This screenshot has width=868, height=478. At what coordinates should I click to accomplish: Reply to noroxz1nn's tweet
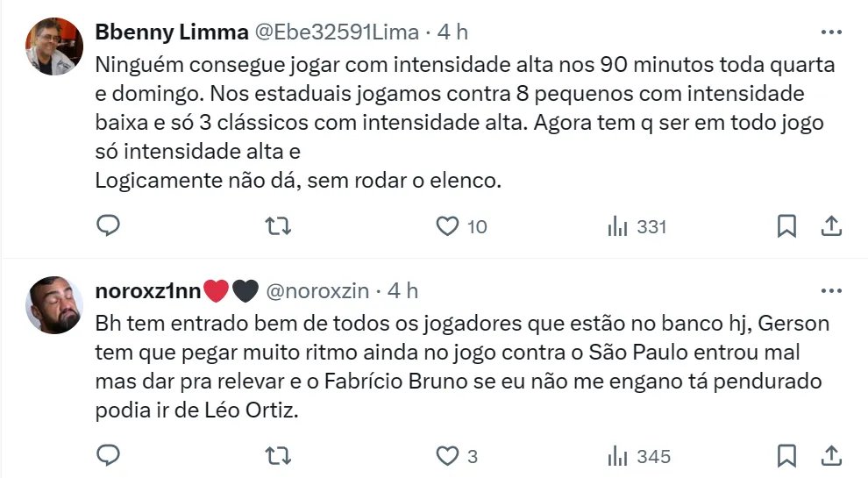pos(108,456)
